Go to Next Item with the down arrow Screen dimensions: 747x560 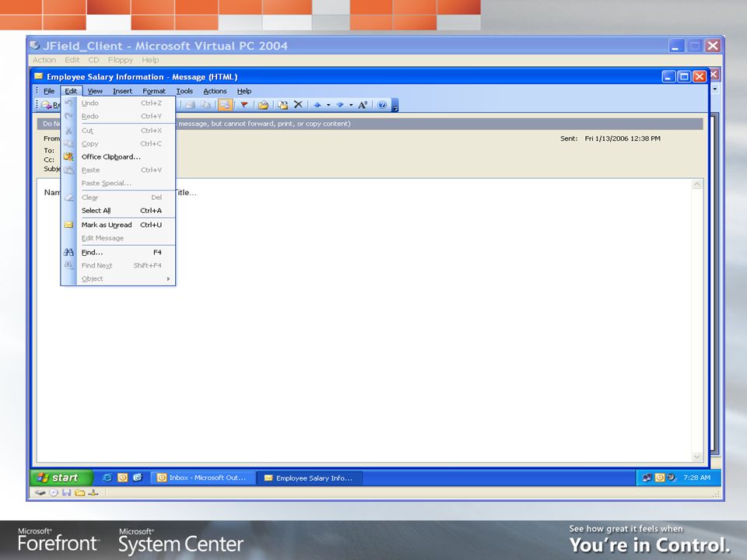click(340, 105)
